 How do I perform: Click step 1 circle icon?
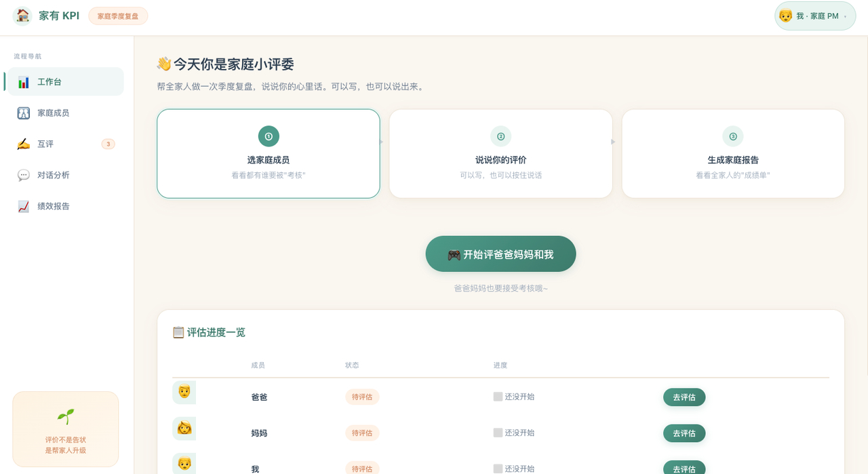[x=269, y=136]
